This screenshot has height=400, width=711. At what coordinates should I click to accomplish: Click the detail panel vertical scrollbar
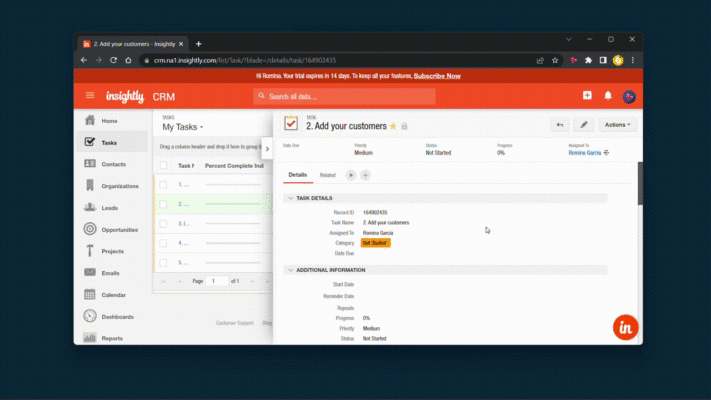coord(640,183)
